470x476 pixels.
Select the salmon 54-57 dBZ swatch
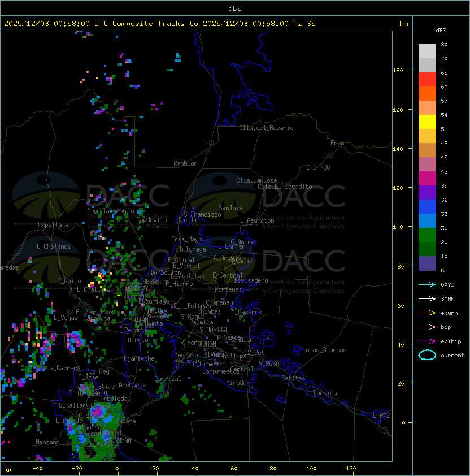click(427, 108)
